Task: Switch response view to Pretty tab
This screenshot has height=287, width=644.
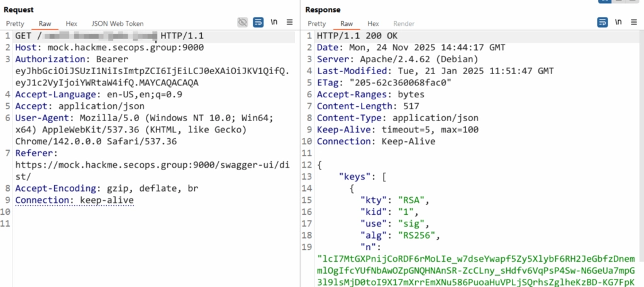Action: coord(317,23)
